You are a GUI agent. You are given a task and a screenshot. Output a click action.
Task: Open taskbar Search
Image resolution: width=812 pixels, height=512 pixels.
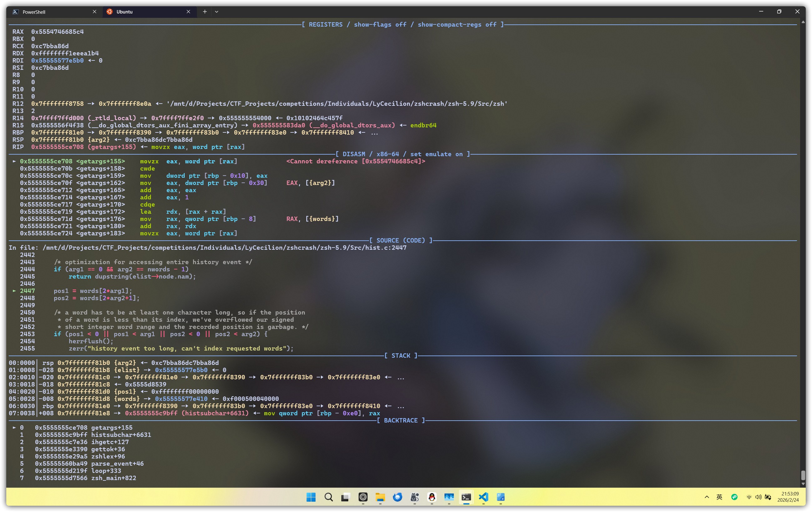tap(328, 497)
